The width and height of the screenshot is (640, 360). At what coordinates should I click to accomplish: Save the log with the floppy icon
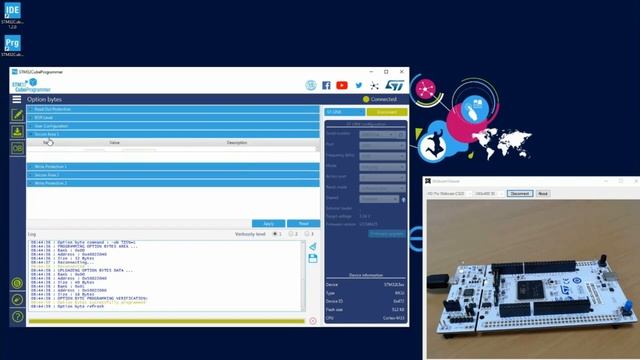313,258
